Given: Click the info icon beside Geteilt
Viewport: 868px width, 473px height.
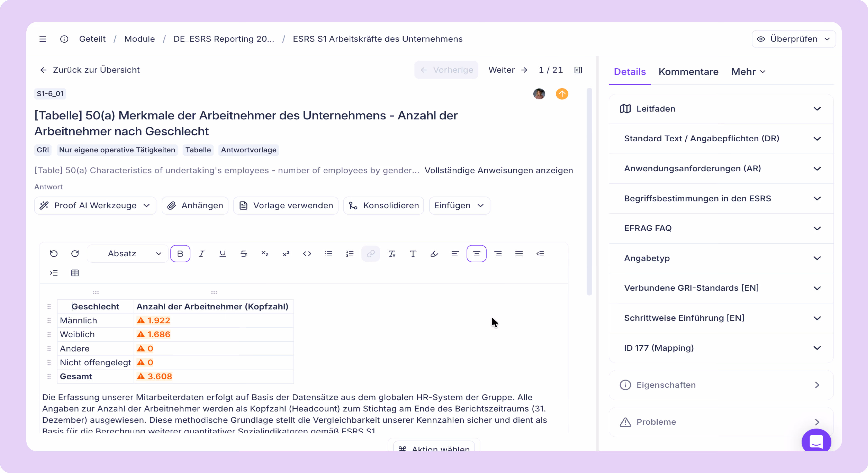Looking at the screenshot, I should pos(64,39).
